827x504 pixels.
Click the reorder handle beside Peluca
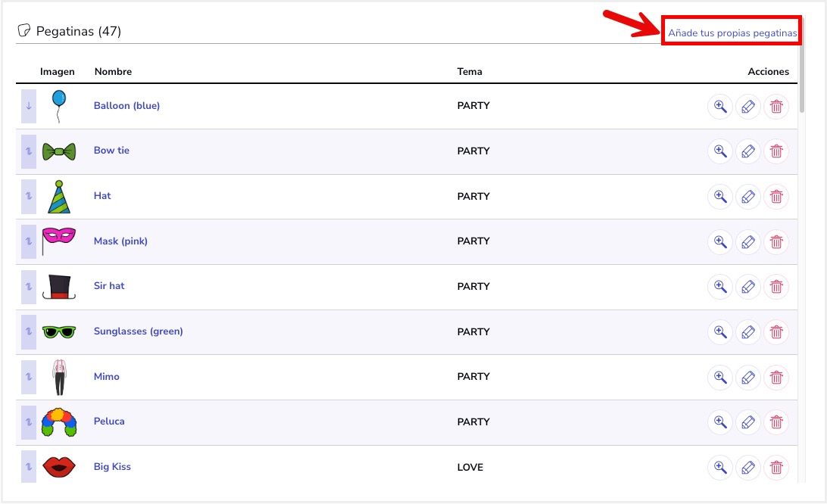point(29,422)
